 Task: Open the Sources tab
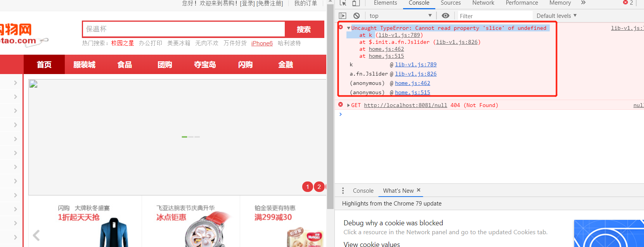coord(451,3)
